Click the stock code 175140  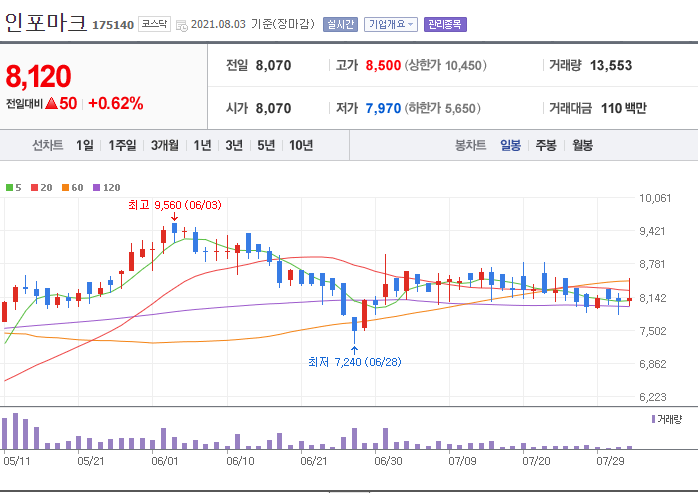[x=113, y=25]
